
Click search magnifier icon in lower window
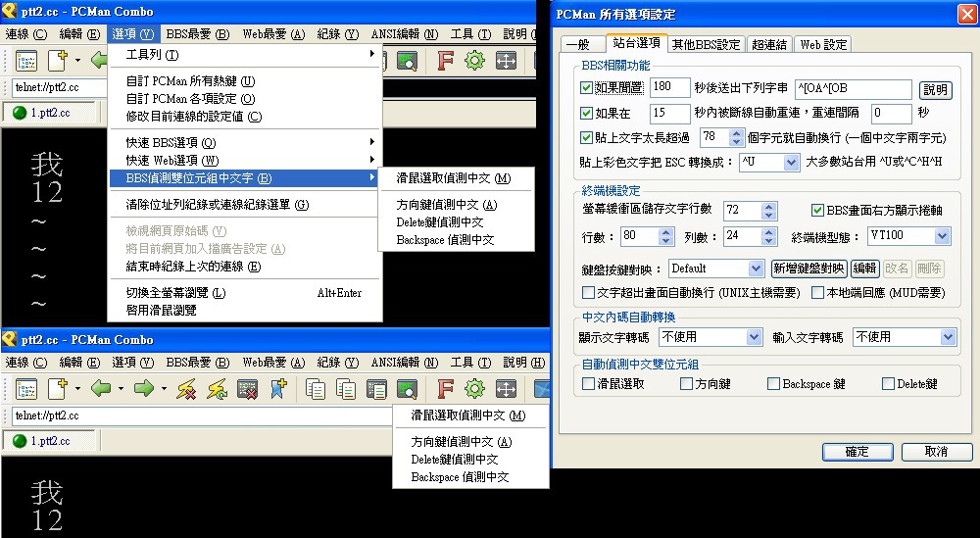point(407,389)
